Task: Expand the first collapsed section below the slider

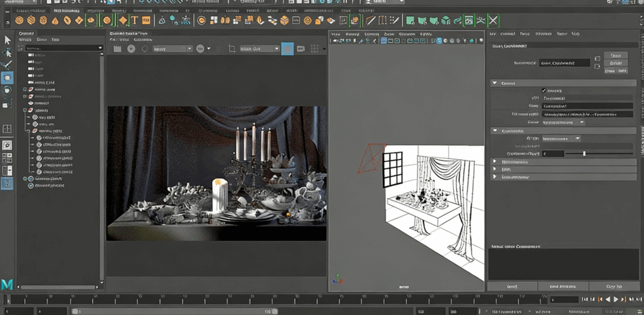Action: [x=494, y=161]
